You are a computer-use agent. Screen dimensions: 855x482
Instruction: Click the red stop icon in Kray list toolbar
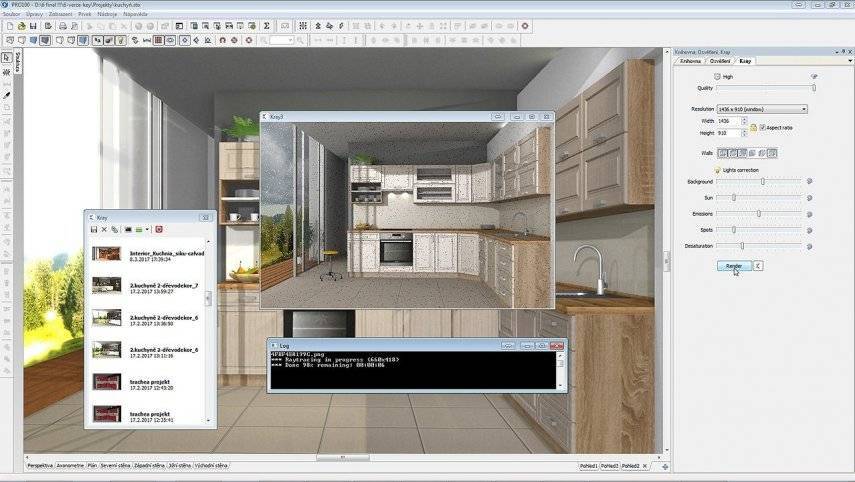click(158, 230)
